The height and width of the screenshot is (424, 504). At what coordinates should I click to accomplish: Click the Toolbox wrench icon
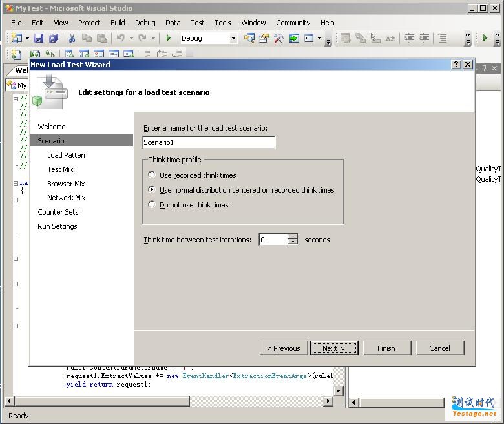tap(278, 39)
